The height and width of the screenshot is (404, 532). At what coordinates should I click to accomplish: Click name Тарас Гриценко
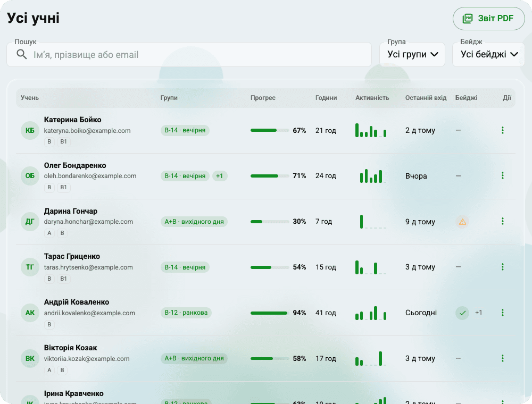(72, 256)
